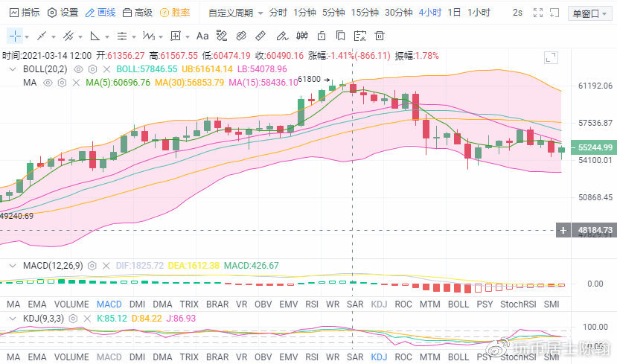Toggle MA indicator visibility eye
The image size is (617, 364).
click(x=48, y=83)
